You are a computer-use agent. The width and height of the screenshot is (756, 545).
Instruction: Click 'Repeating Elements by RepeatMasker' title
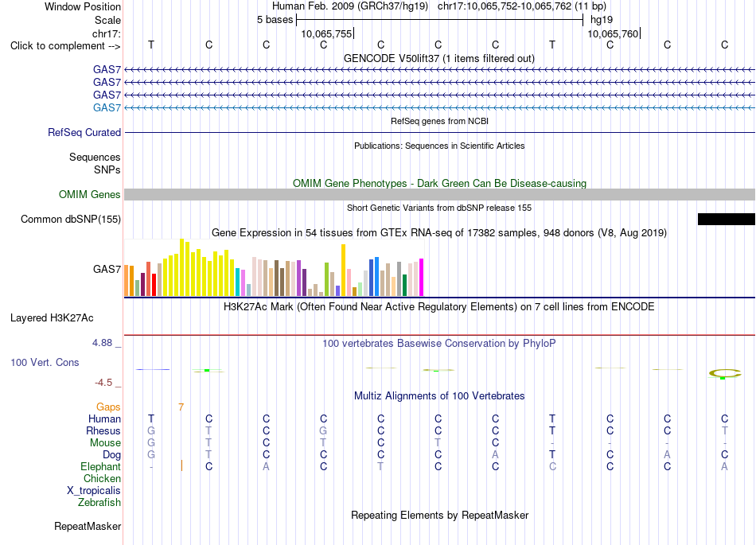[x=439, y=515]
